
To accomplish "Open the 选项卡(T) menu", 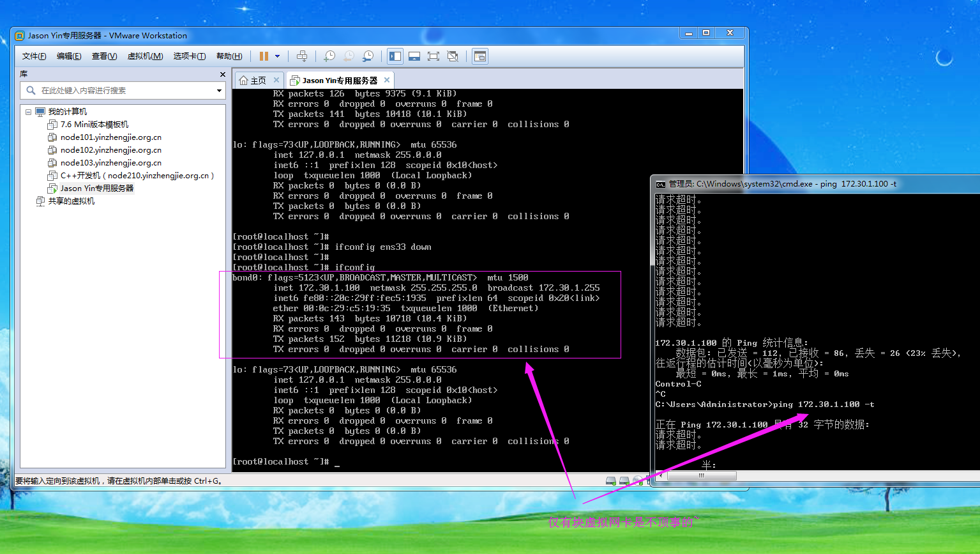I will tap(190, 56).
